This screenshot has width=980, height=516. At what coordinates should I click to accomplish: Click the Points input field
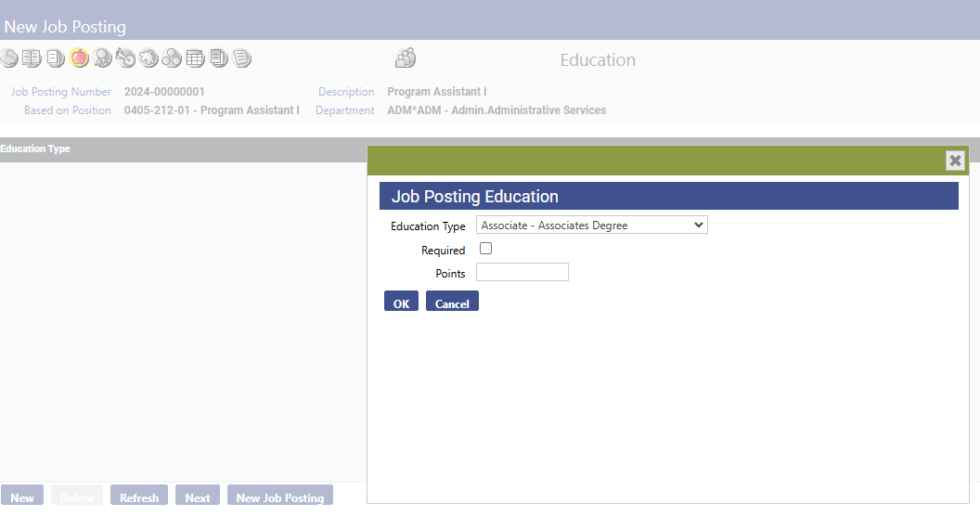click(522, 272)
